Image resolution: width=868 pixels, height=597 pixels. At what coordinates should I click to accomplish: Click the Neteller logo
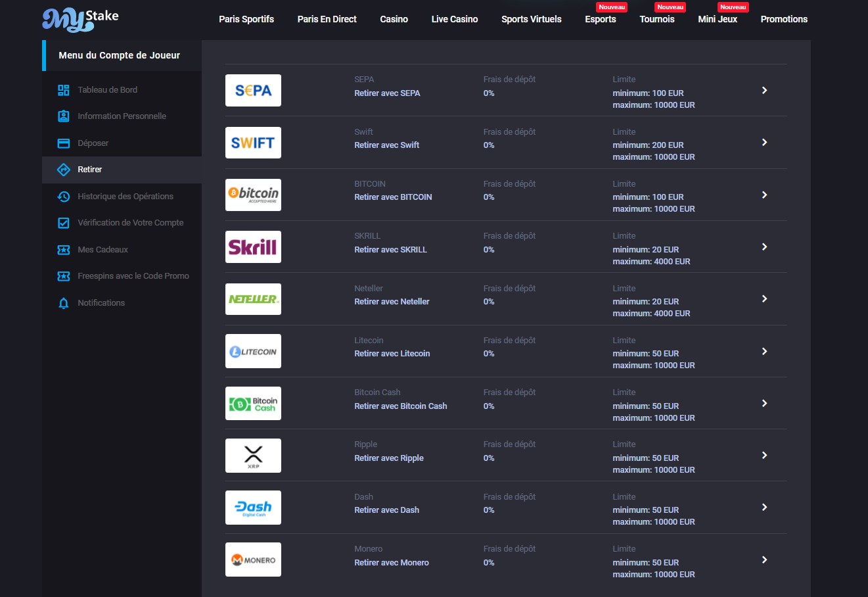point(253,299)
